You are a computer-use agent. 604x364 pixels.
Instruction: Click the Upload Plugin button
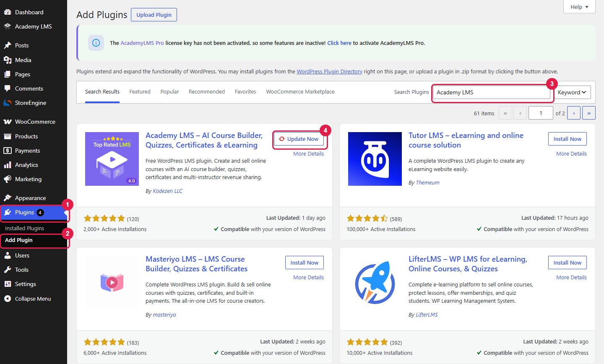tap(154, 15)
